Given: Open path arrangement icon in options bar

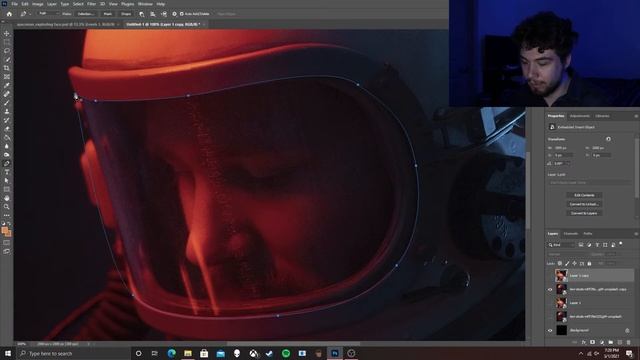Looking at the screenshot, I should pos(164,14).
